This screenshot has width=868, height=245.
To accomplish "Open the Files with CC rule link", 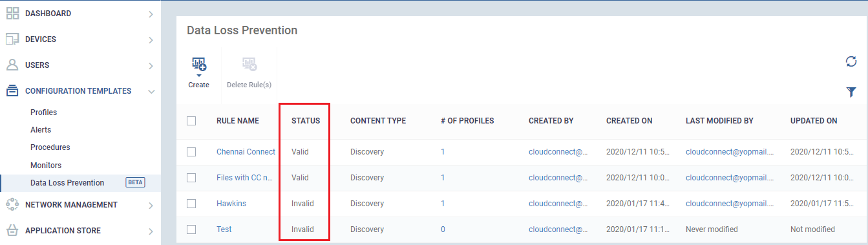I will tap(245, 178).
